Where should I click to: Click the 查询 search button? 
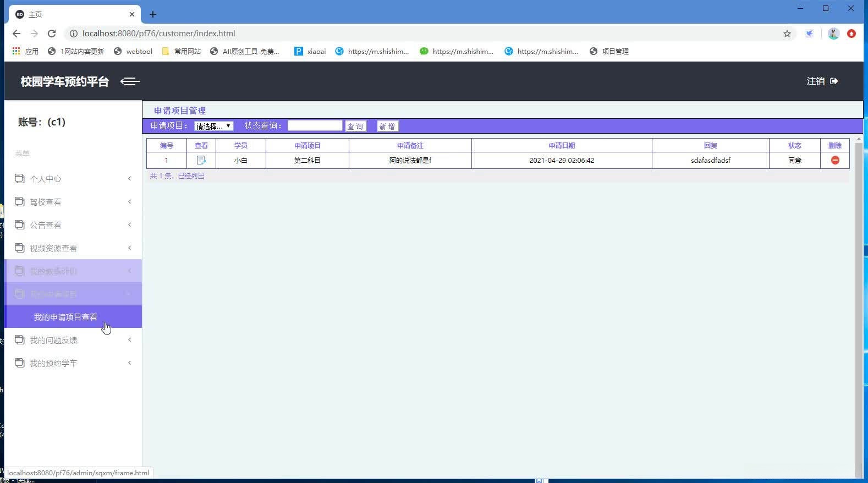355,126
